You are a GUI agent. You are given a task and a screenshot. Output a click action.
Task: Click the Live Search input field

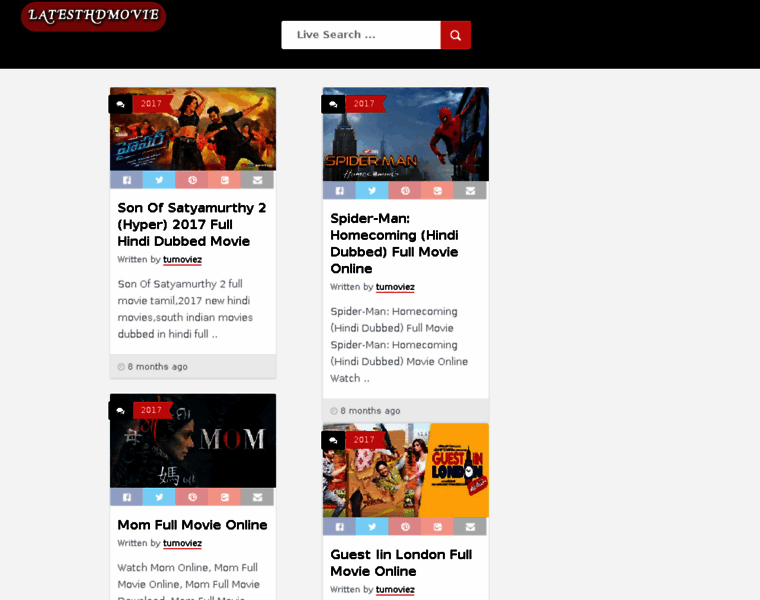coord(361,35)
